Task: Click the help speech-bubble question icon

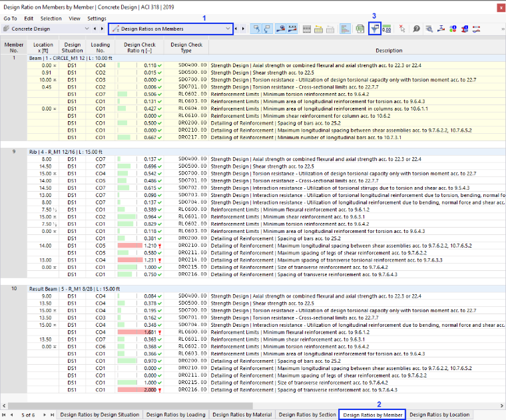Action: pyautogui.click(x=416, y=29)
